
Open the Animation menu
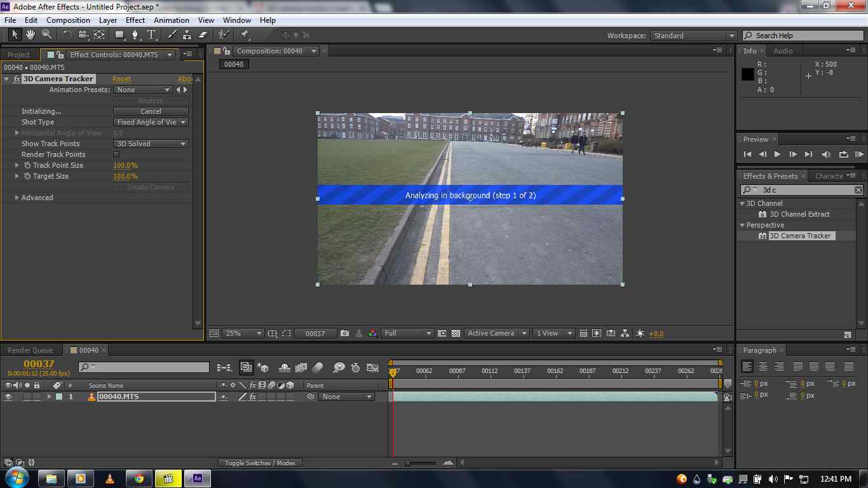[171, 20]
